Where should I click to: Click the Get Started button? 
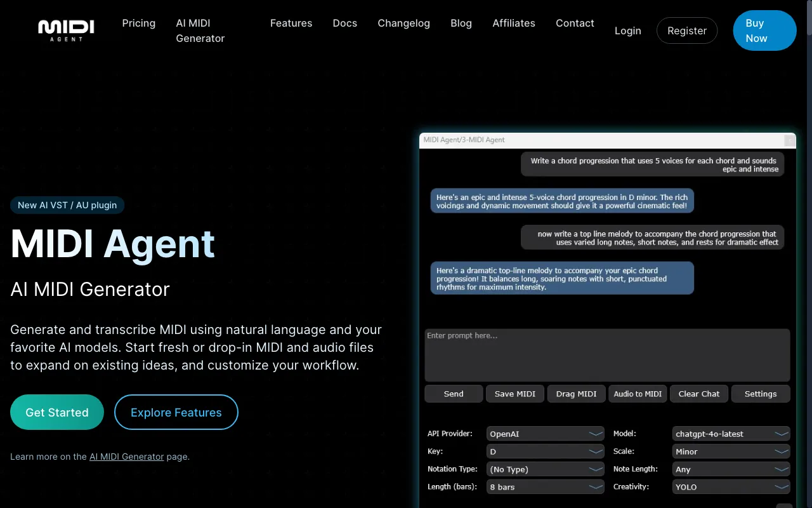[x=57, y=412]
